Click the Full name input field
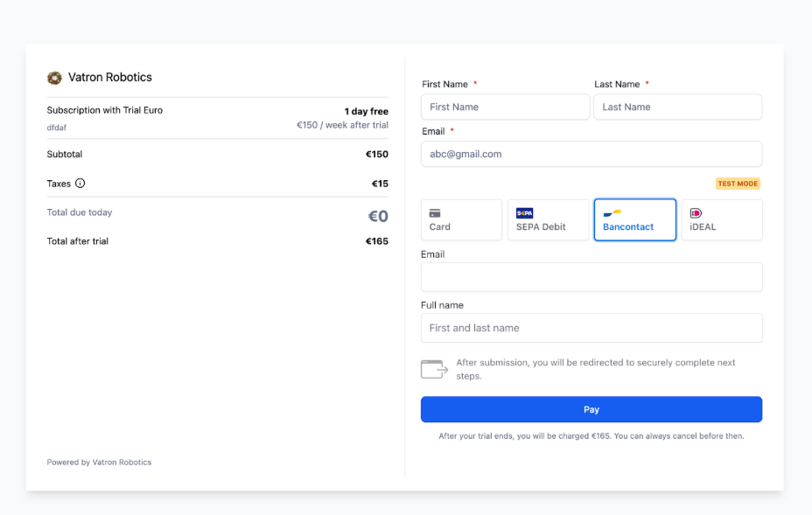The height and width of the screenshot is (515, 812). 591,328
